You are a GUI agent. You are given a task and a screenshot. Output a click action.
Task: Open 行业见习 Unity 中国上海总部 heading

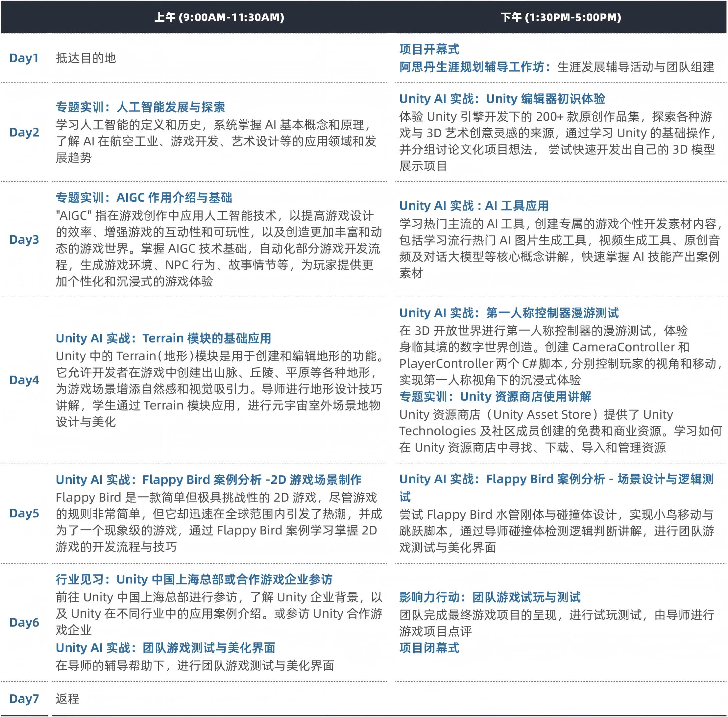[194, 579]
